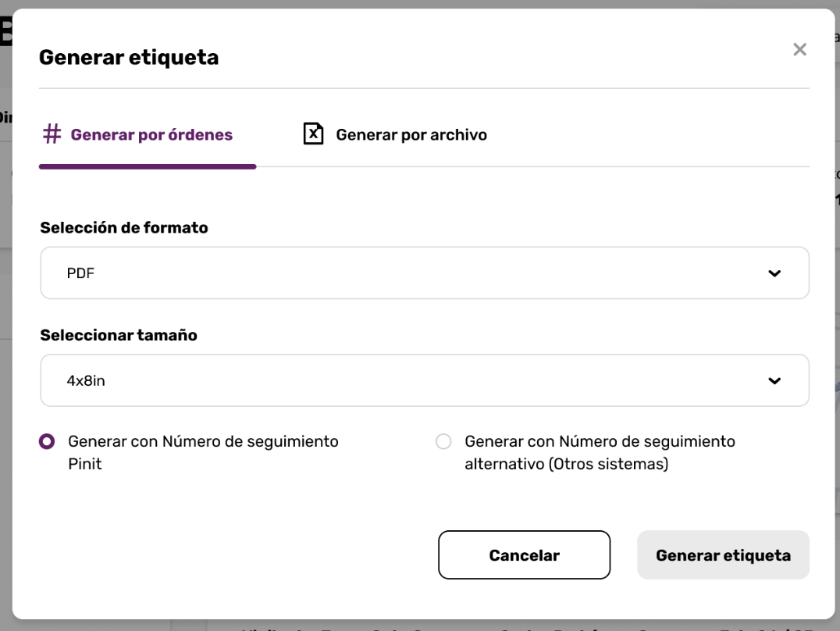Click the Generar etiqueta button

(723, 555)
